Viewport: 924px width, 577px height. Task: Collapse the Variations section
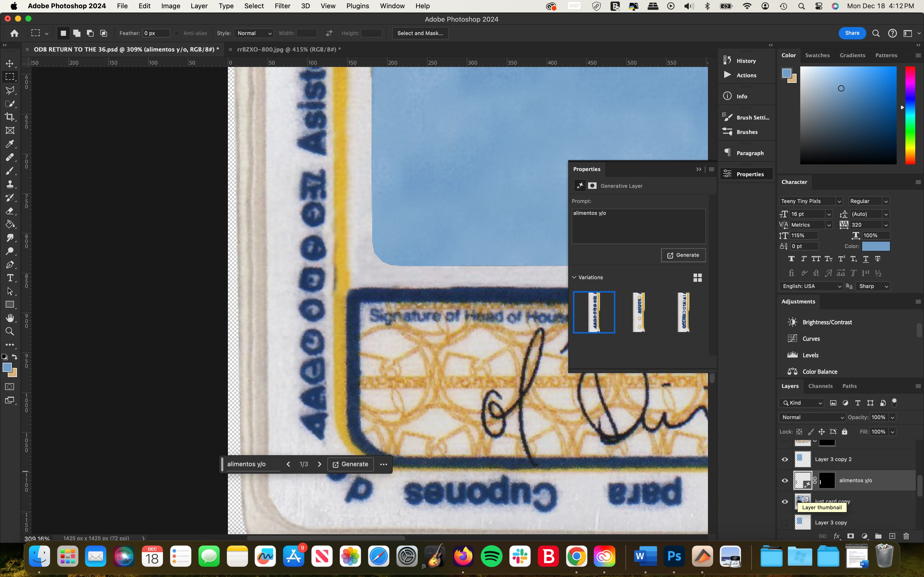[574, 277]
